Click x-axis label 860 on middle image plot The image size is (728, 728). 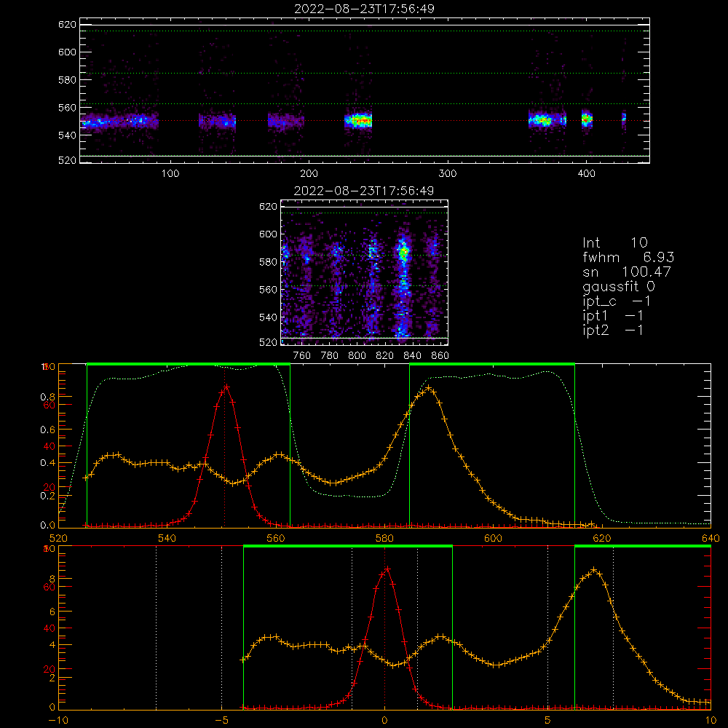[440, 356]
